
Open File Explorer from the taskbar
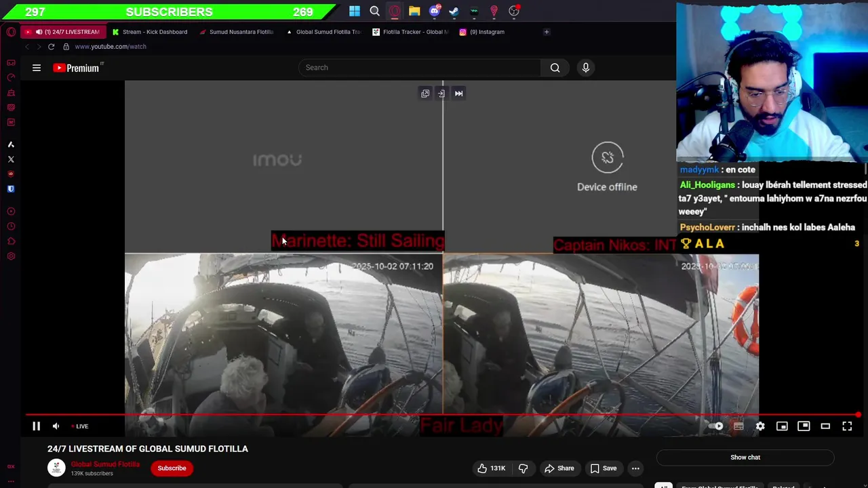point(414,11)
